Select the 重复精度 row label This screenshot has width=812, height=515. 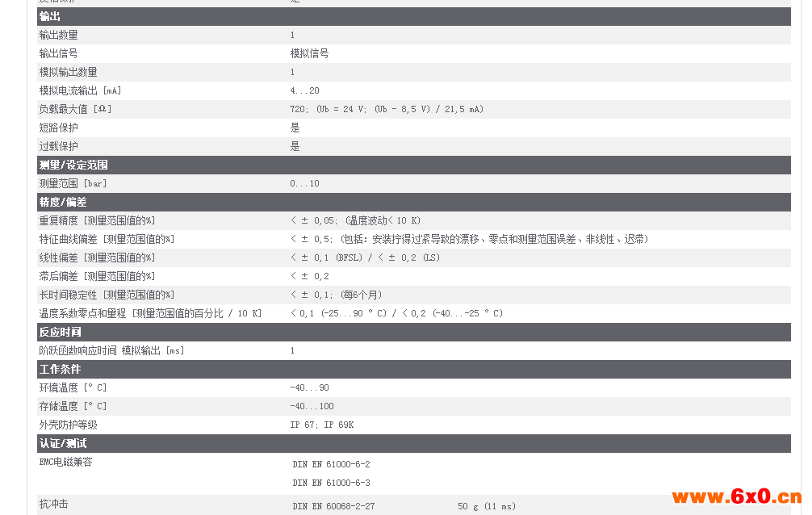[x=97, y=220]
